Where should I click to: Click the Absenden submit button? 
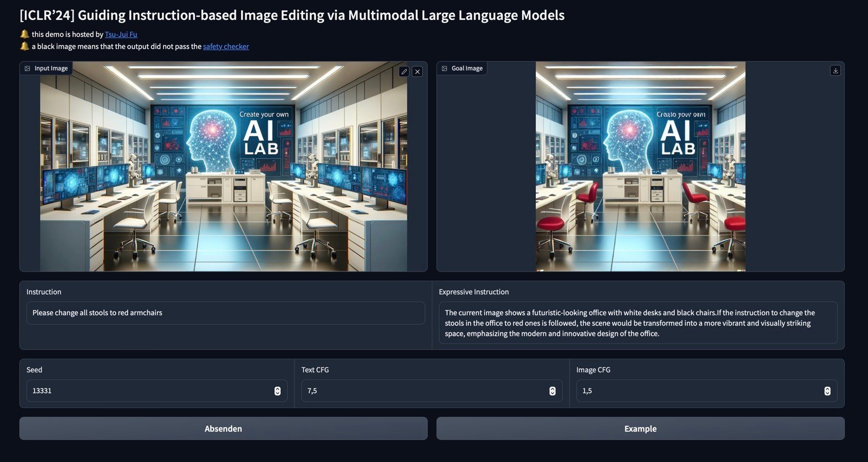[x=223, y=428]
